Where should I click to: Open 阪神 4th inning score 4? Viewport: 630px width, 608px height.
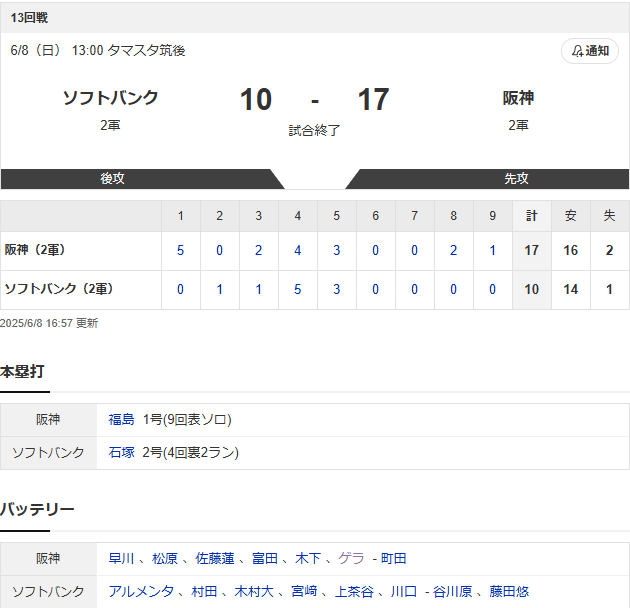tap(297, 250)
